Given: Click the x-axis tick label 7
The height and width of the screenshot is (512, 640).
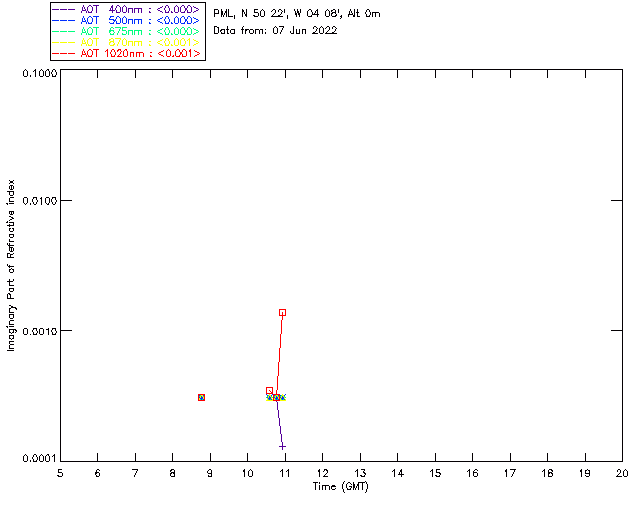Looking at the screenshot, I should [x=135, y=473].
